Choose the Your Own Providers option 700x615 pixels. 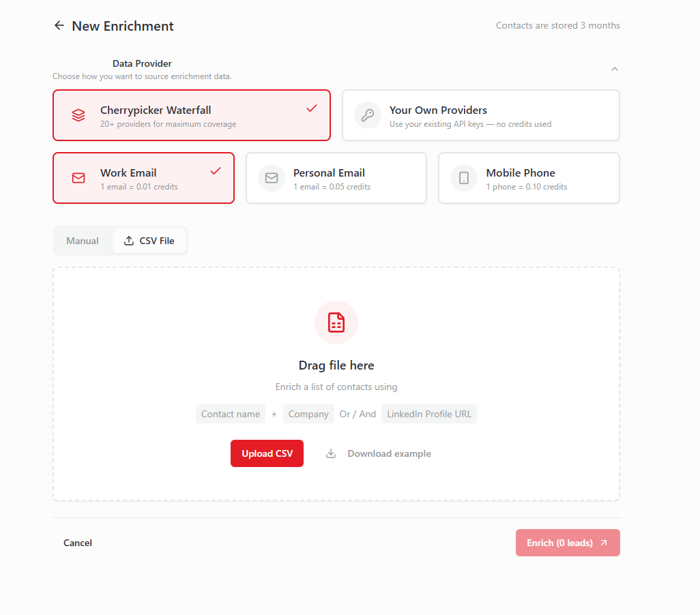480,116
